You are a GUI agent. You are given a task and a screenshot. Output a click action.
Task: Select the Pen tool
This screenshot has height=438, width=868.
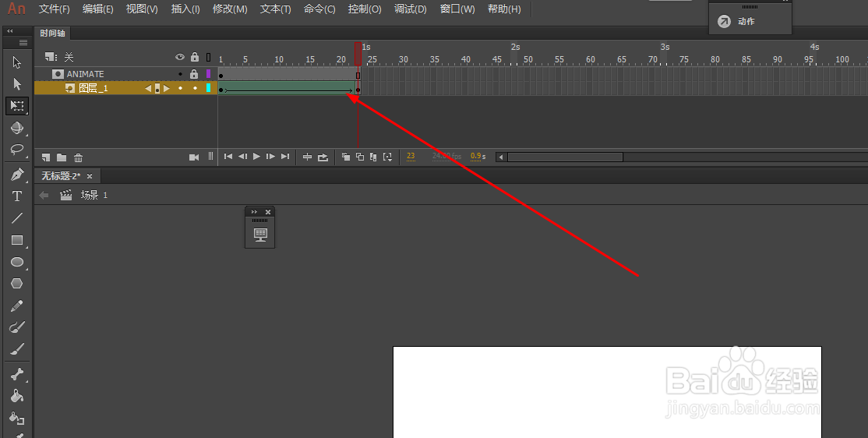coord(16,175)
